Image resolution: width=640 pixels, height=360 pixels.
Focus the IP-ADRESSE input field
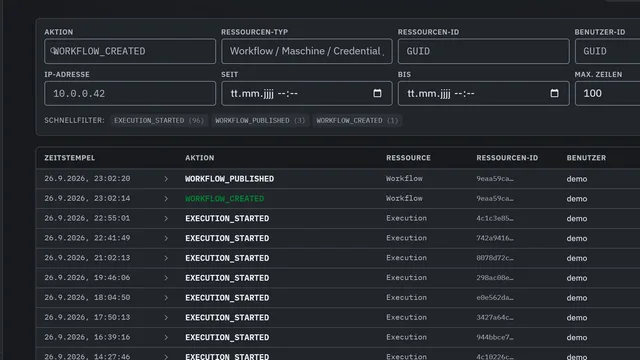(x=130, y=93)
